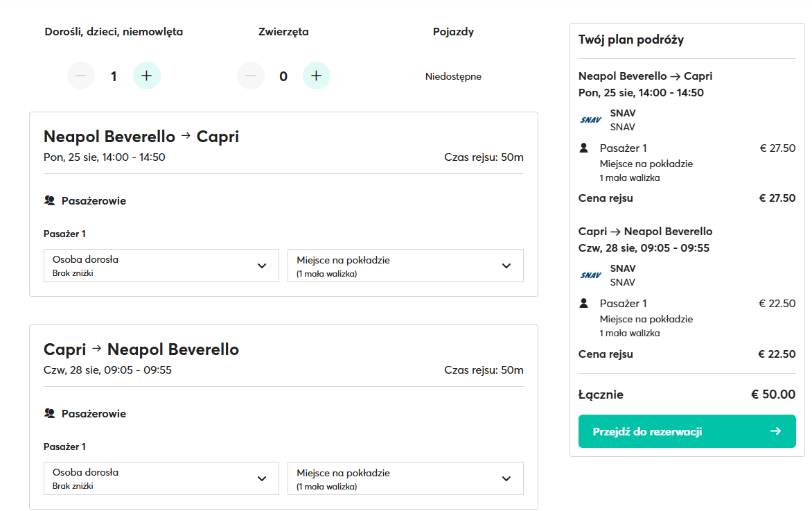Click passenger icon beside return Pasażer 1 summary
812x511 pixels.
pos(583,303)
